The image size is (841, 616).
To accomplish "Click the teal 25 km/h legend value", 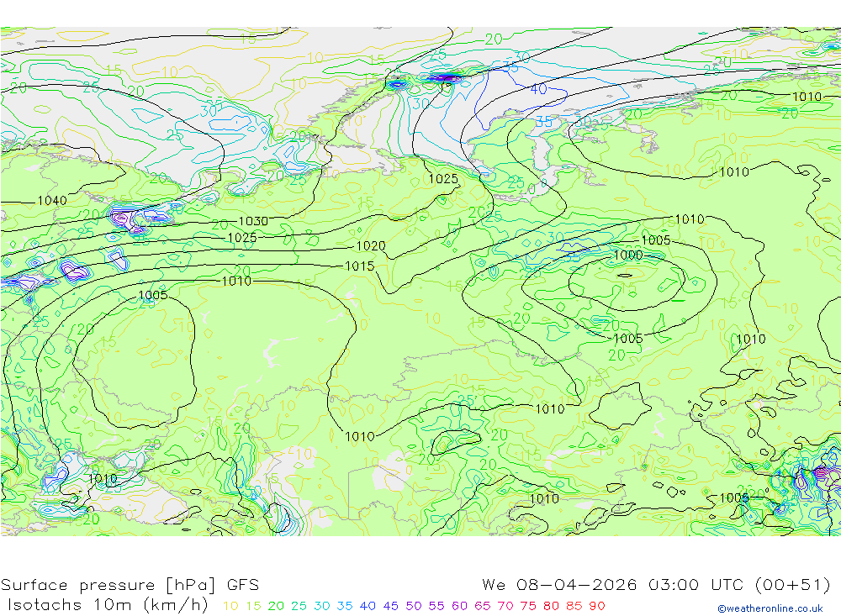I will (x=299, y=606).
